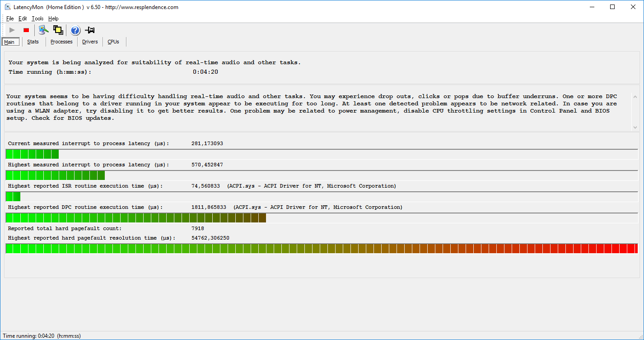Click the ACPI.sys driver text in the ISR row
Viewport: 644px width, 340px height.
coord(312,186)
